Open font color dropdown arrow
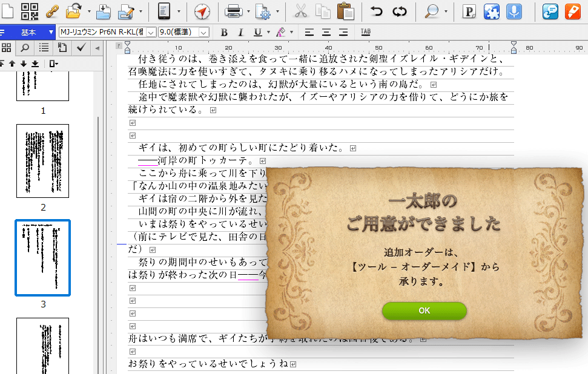The height and width of the screenshot is (374, 588). pos(291,32)
